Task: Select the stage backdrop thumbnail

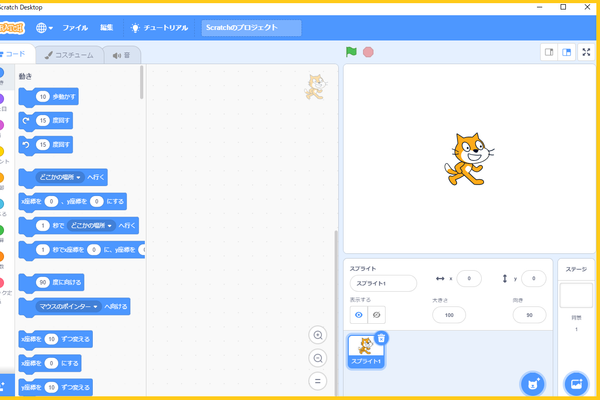Action: point(576,295)
